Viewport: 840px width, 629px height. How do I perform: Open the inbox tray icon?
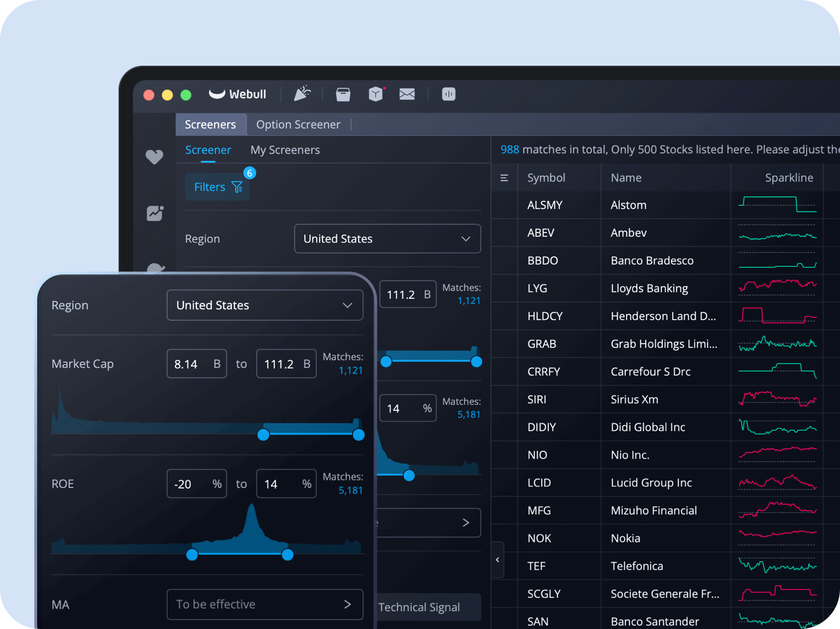coord(343,94)
